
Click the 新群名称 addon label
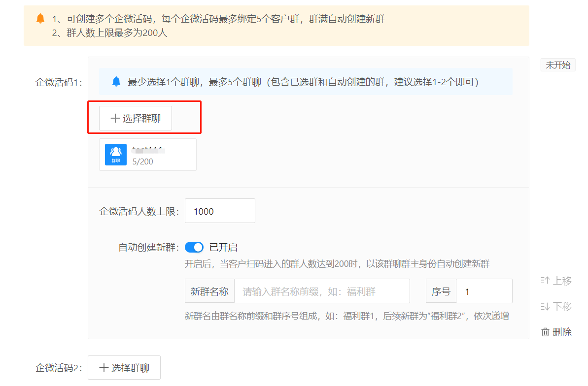pyautogui.click(x=209, y=291)
